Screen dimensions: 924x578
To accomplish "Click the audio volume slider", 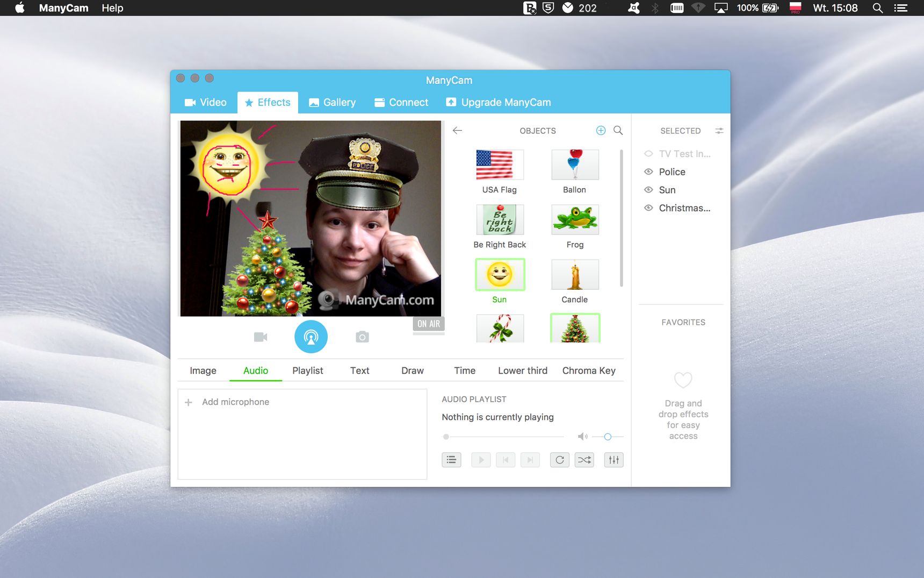I will [608, 437].
